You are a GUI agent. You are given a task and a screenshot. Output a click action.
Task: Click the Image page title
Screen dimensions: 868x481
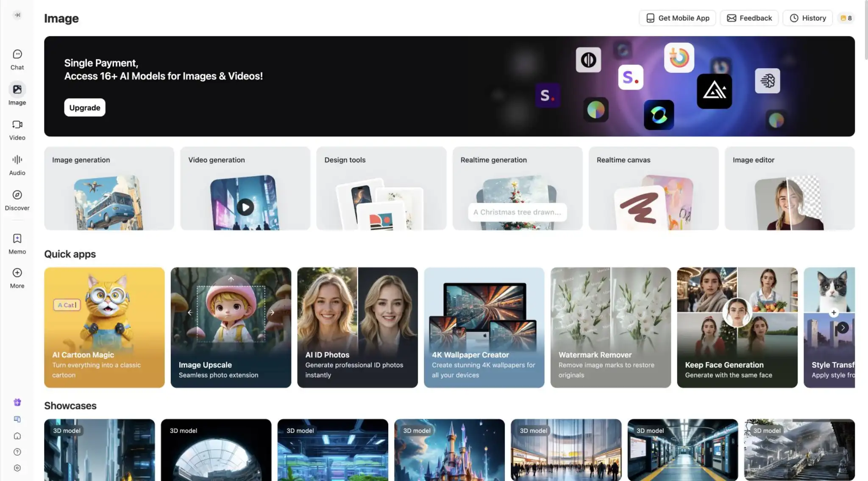[61, 18]
